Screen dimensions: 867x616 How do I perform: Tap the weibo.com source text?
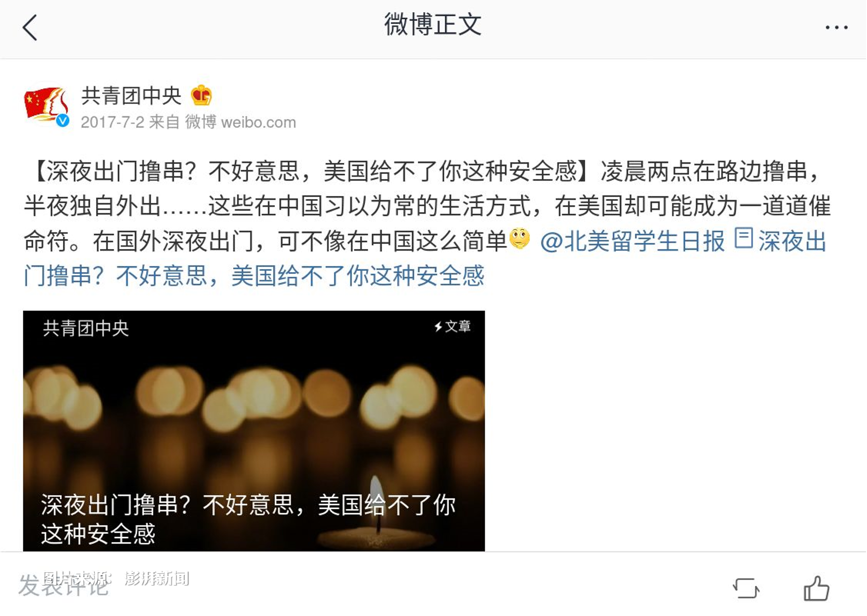coord(258,122)
